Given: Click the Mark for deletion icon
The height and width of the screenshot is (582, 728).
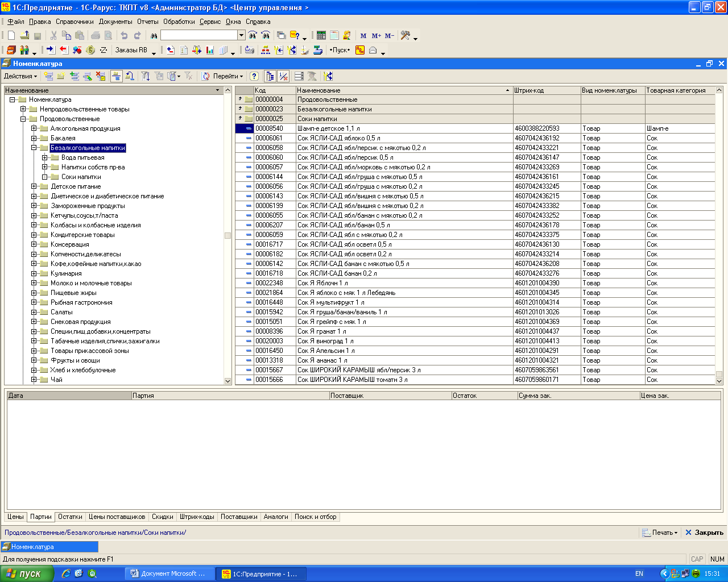Looking at the screenshot, I should point(101,76).
